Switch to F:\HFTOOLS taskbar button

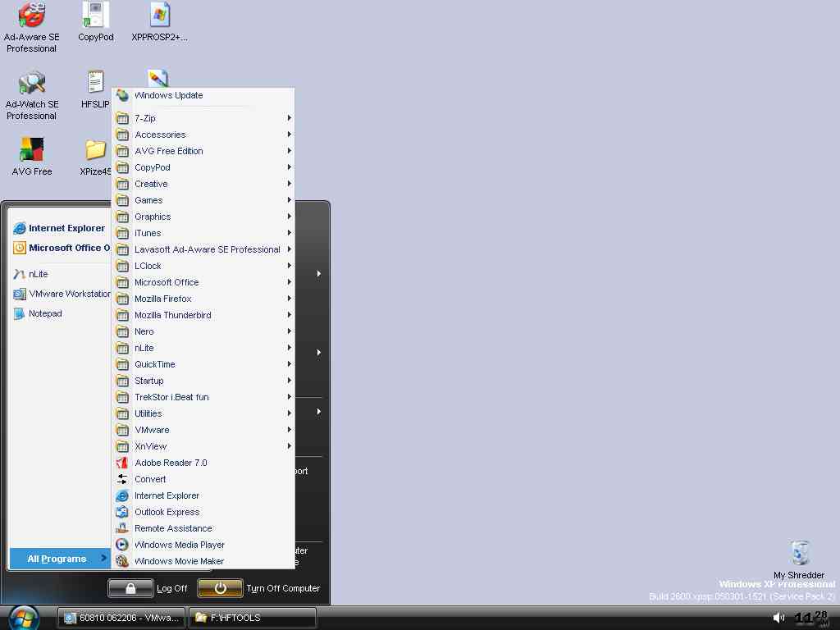point(253,618)
